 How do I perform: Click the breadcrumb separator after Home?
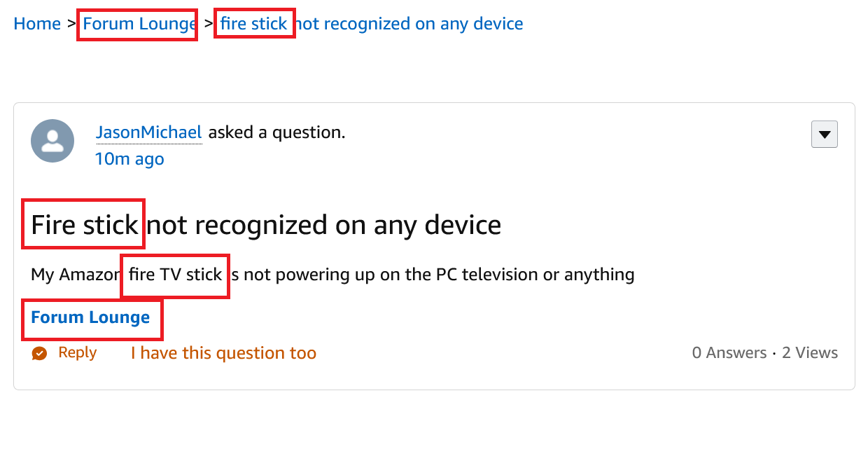click(x=71, y=24)
